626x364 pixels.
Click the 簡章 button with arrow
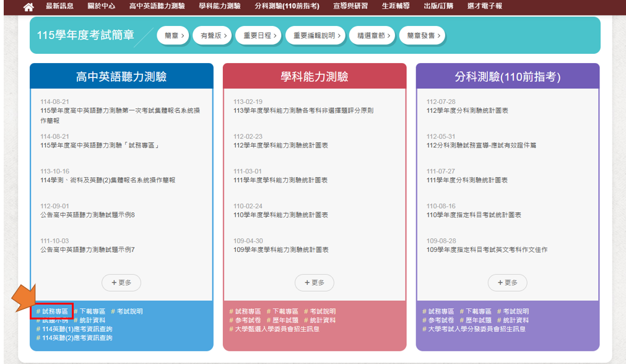tap(173, 36)
